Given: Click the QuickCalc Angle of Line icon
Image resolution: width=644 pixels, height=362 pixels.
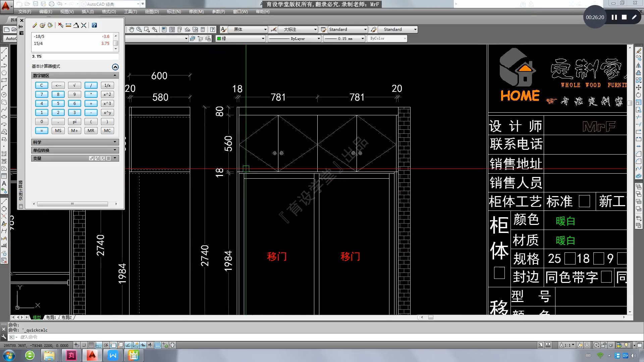Looking at the screenshot, I should coord(76,25).
